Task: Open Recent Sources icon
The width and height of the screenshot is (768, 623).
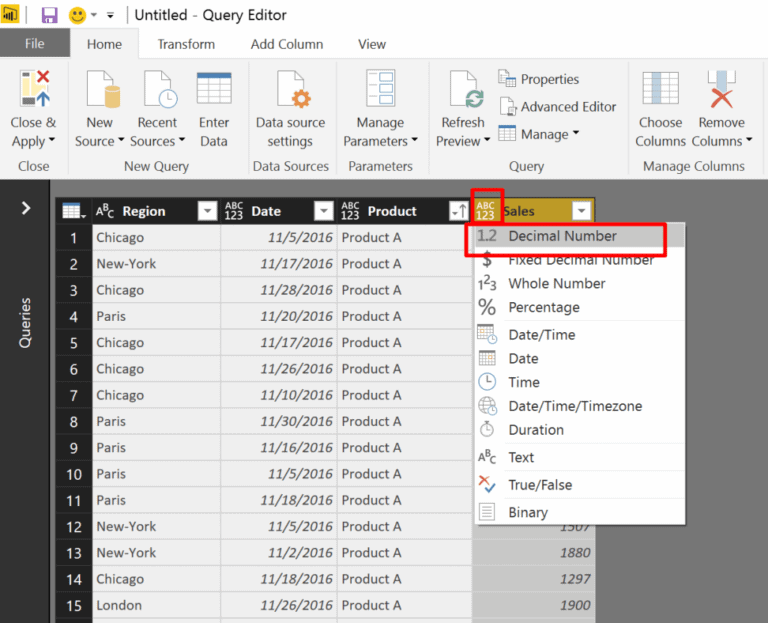Action: [x=158, y=90]
